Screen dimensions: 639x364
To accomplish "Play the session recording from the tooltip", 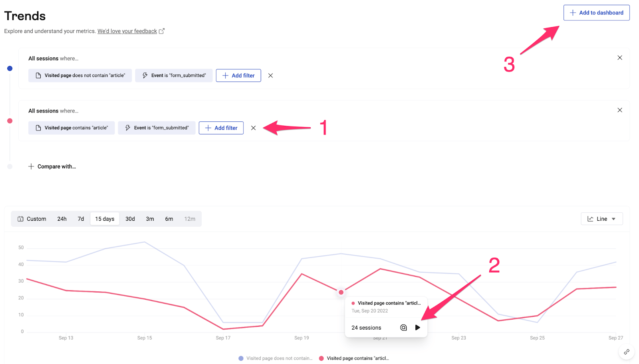I will point(417,327).
